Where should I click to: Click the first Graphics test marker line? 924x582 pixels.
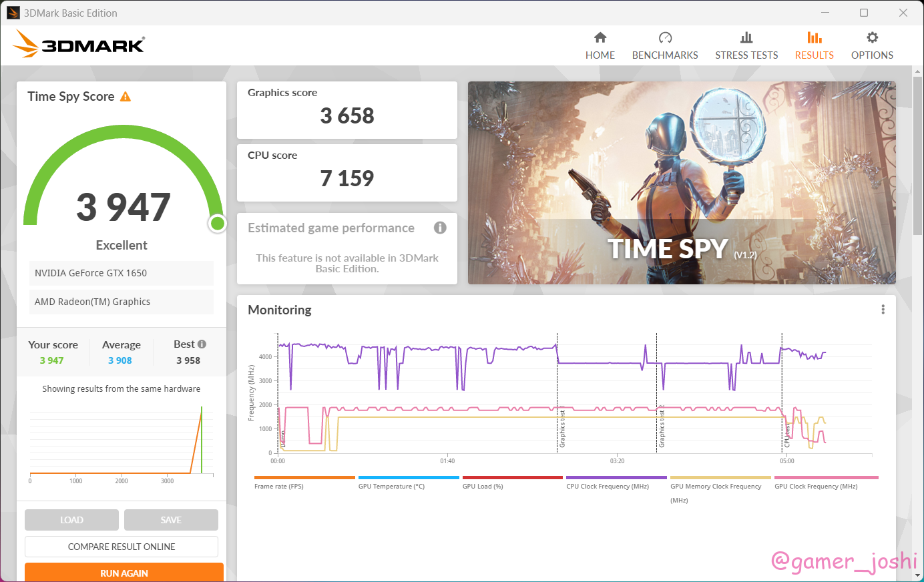[x=557, y=392]
